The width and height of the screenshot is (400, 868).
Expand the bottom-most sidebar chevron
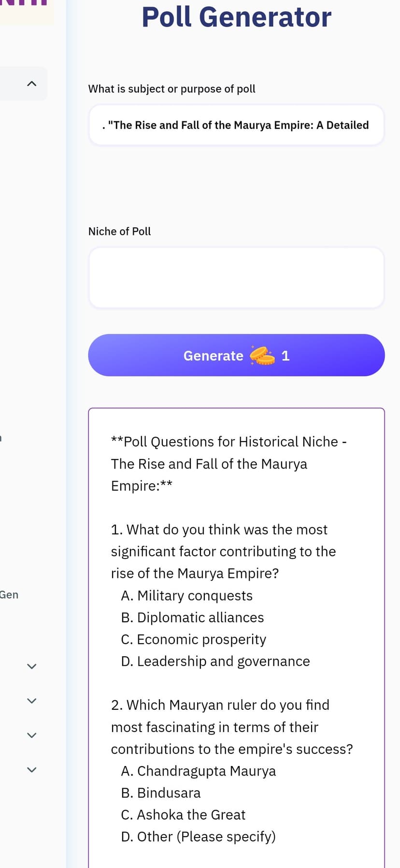31,769
